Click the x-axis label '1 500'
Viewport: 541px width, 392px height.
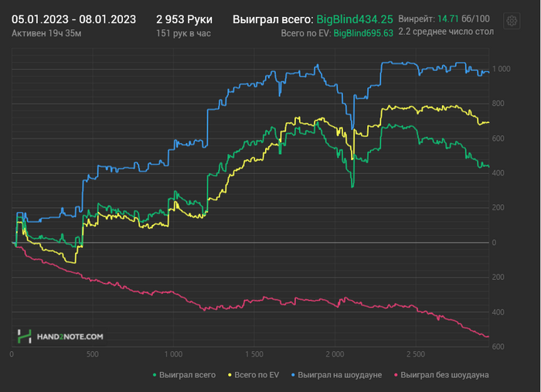[x=254, y=354]
